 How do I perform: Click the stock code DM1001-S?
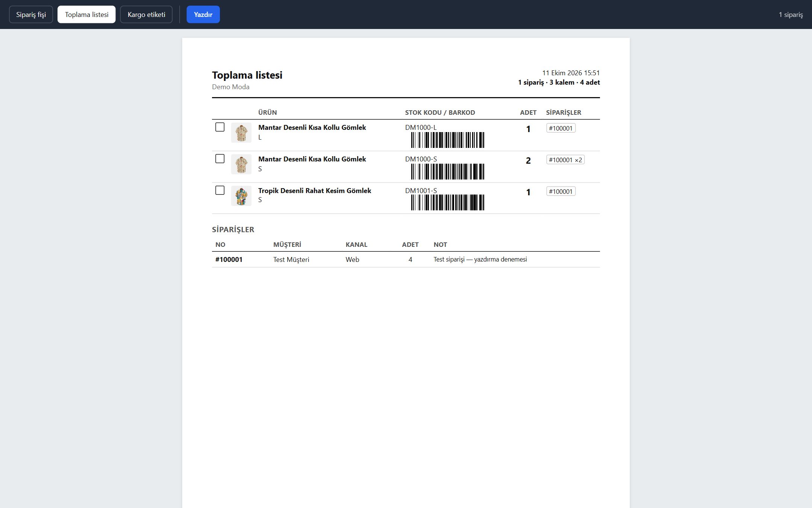[x=421, y=191]
